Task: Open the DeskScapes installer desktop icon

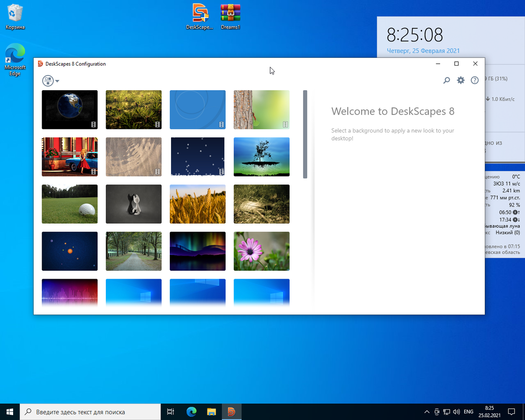Action: pyautogui.click(x=200, y=17)
